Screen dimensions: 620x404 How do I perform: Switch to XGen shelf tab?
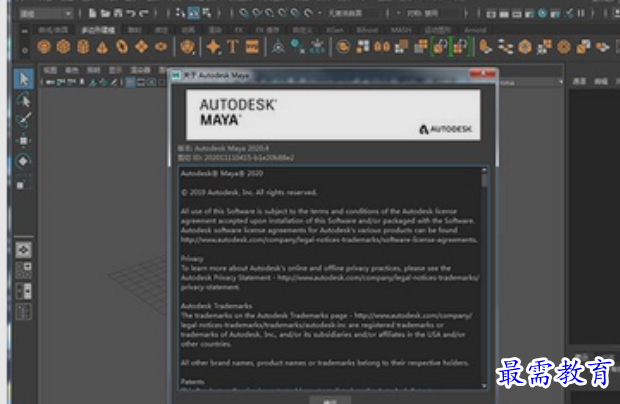335,30
